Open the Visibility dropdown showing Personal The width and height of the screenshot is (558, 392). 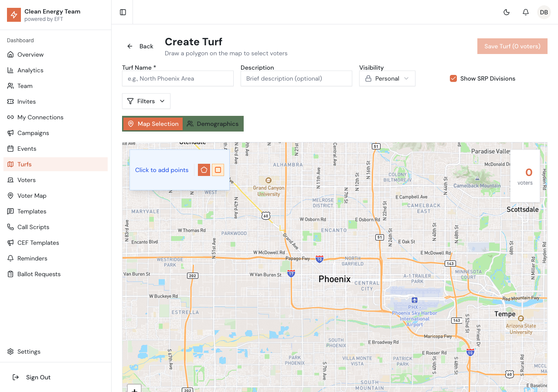387,78
